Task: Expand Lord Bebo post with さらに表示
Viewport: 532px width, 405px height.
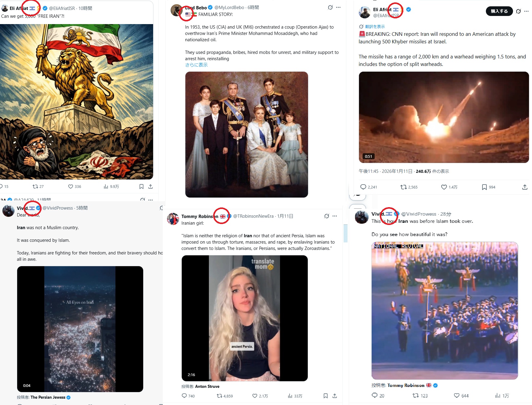Action: pyautogui.click(x=196, y=65)
